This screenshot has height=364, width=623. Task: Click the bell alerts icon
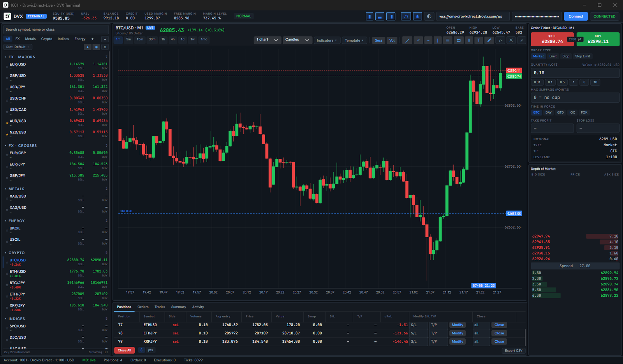pos(417,16)
